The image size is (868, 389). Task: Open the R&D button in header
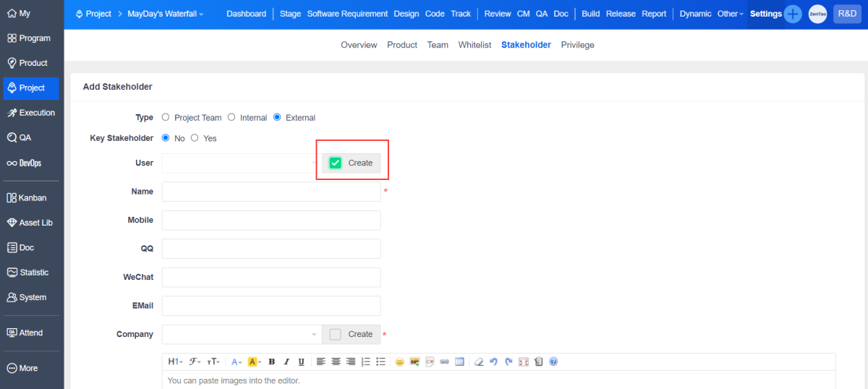[847, 14]
